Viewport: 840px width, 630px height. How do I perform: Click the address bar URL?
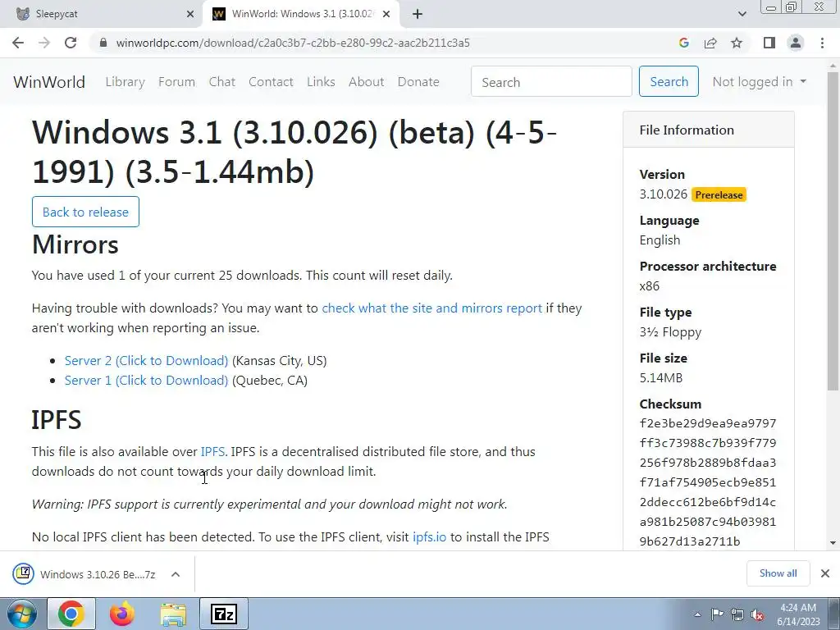coord(293,43)
